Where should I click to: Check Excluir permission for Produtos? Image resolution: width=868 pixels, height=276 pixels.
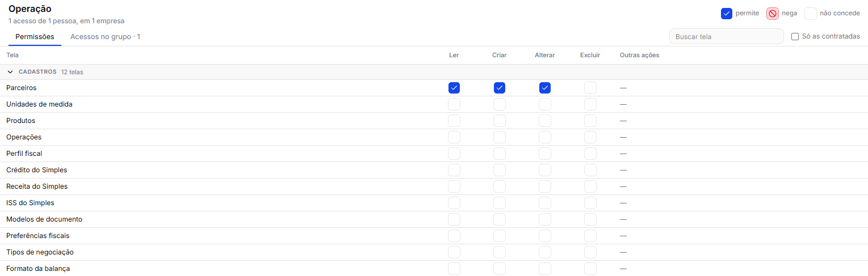pyautogui.click(x=590, y=121)
